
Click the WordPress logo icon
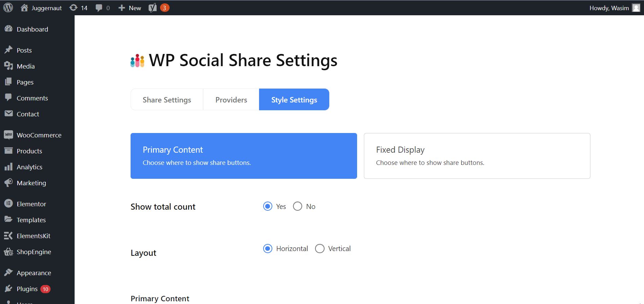point(8,7)
